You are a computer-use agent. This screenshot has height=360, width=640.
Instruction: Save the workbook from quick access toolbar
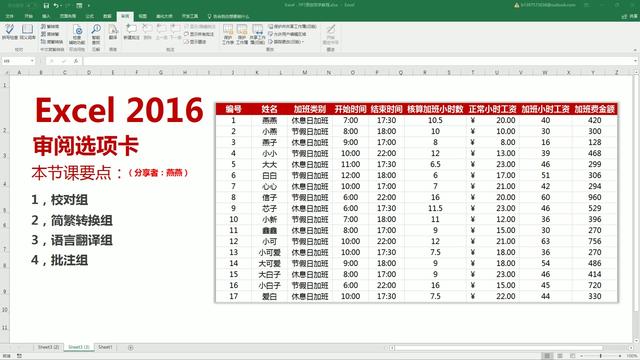point(46,5)
